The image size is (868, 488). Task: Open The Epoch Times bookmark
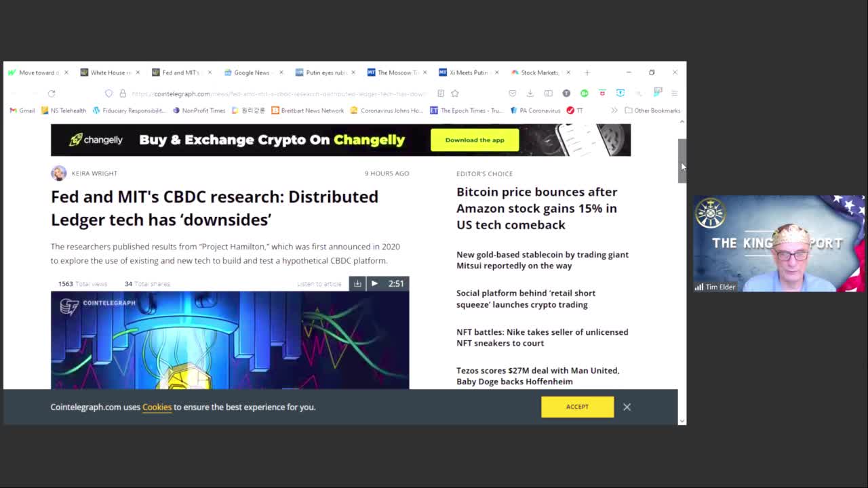[467, 110]
